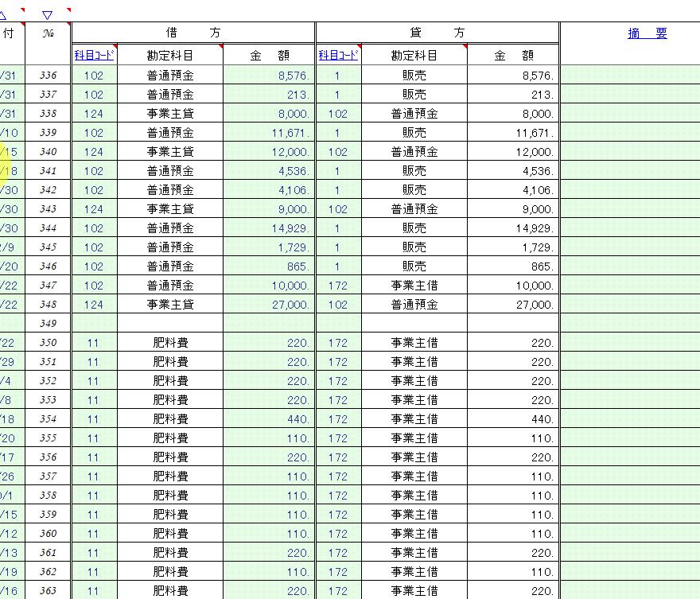Screen dimensions: 700x599
Task: Click the 摘要 cell in row 336
Action: pyautogui.click(x=630, y=76)
